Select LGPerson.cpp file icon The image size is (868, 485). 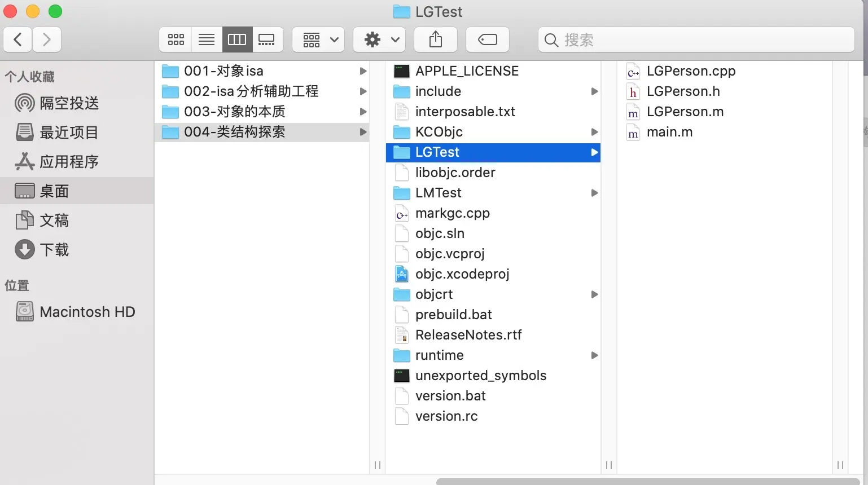point(633,71)
